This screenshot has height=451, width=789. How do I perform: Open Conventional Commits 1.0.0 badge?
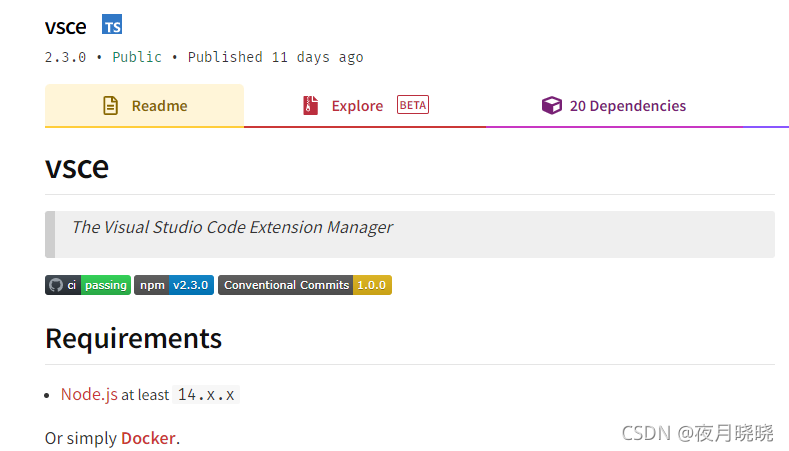point(305,285)
